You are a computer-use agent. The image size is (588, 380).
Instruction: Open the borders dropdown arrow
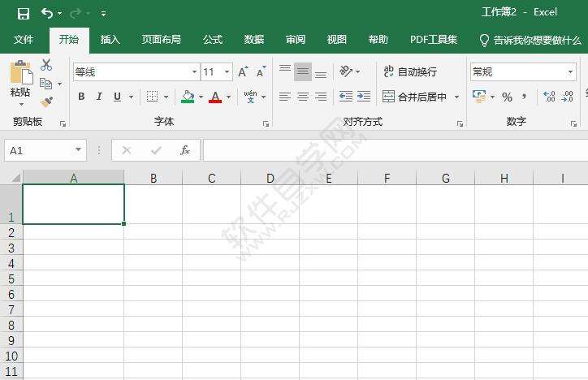166,97
